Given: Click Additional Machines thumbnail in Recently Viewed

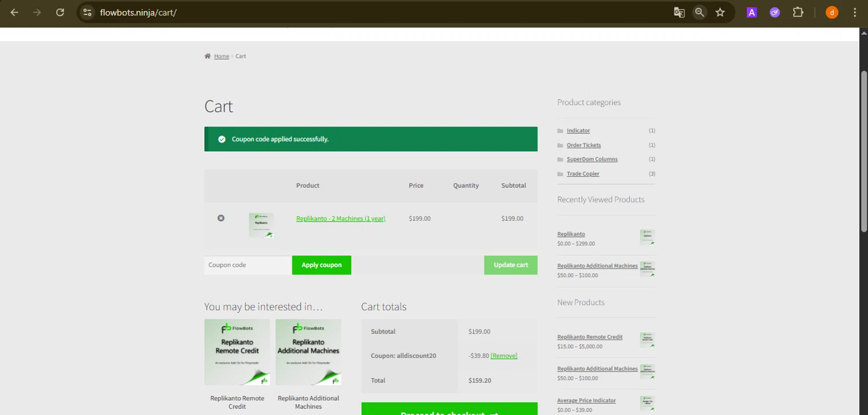Looking at the screenshot, I should 648,269.
